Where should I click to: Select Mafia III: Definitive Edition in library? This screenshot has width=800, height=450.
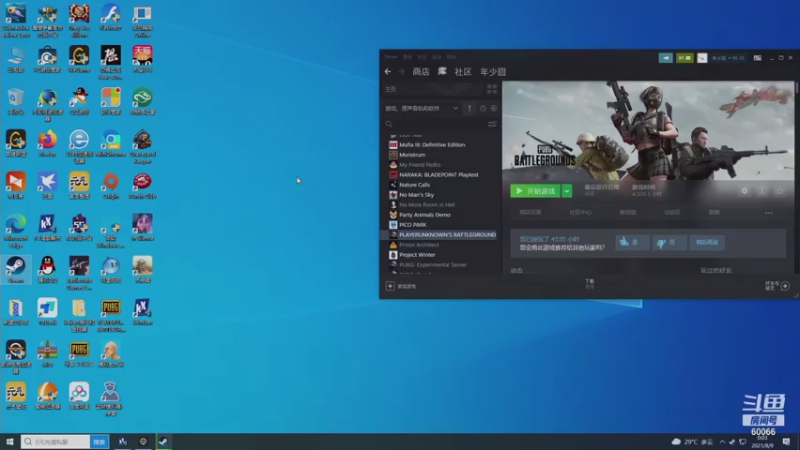(x=432, y=145)
